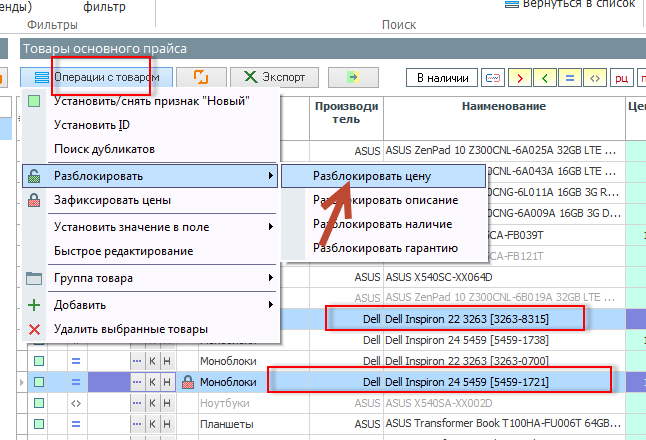Click 'К' button in the Dell 3263-0700 row
The height and width of the screenshot is (440, 646).
pos(152,361)
